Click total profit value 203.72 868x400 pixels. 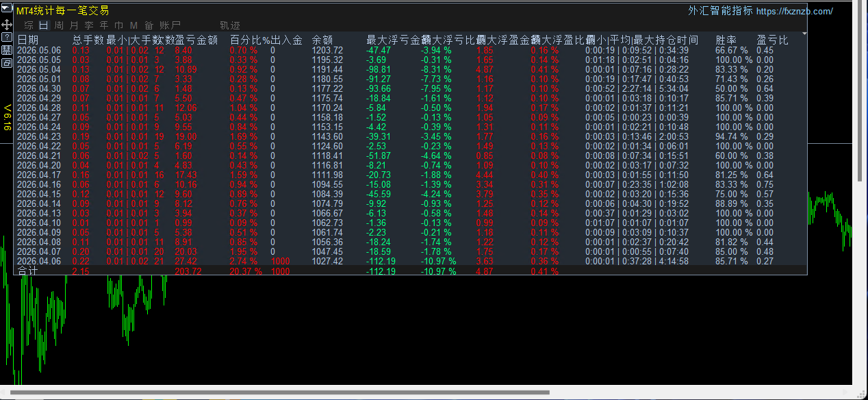coord(188,271)
